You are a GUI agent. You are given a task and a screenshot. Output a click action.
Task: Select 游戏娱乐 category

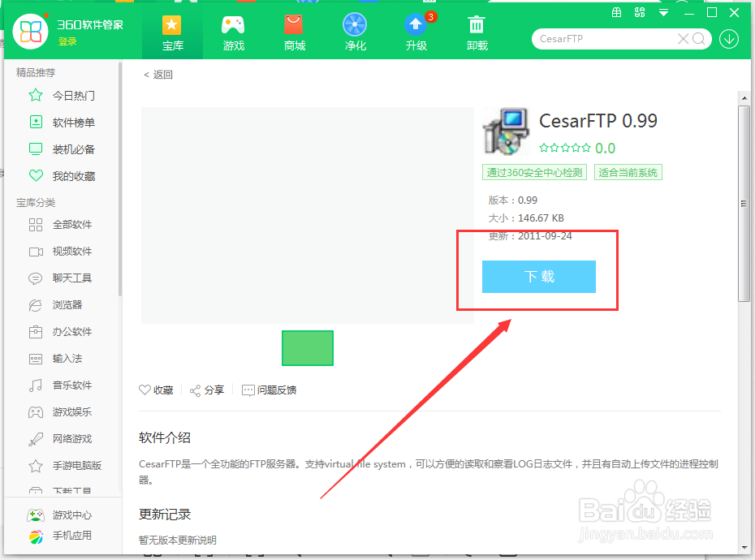pyautogui.click(x=72, y=412)
